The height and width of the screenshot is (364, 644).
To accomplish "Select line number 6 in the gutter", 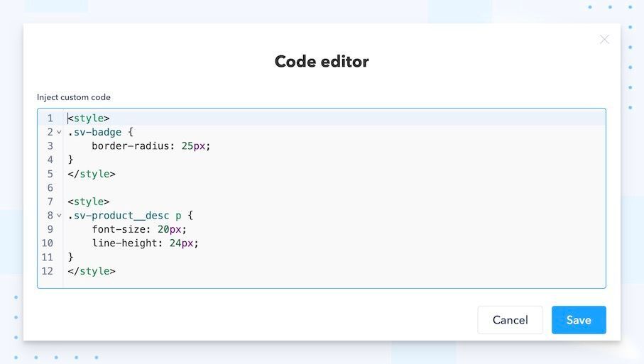I will 50,188.
